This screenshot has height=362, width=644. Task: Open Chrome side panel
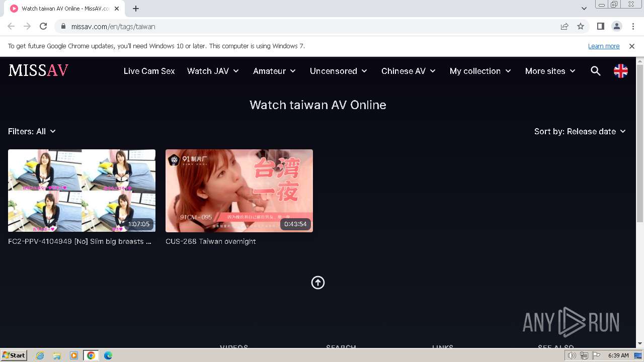[x=600, y=26]
